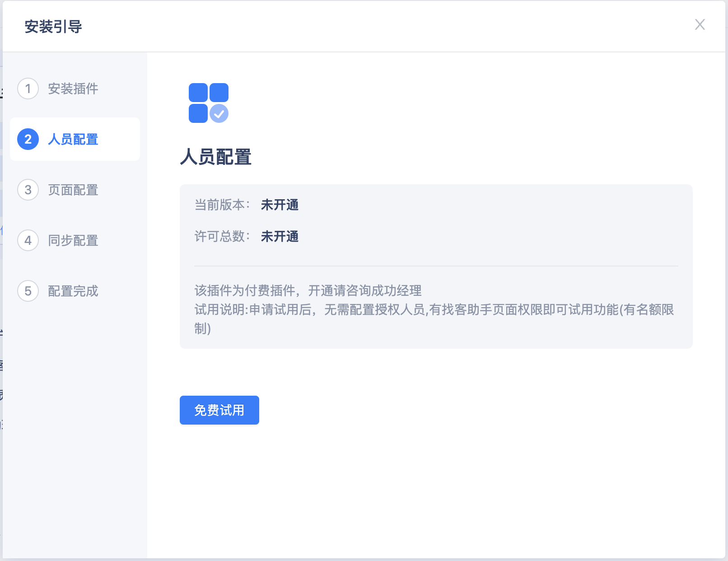Click the 当前版本 label
Screen dimensions: 728x561
click(222, 205)
